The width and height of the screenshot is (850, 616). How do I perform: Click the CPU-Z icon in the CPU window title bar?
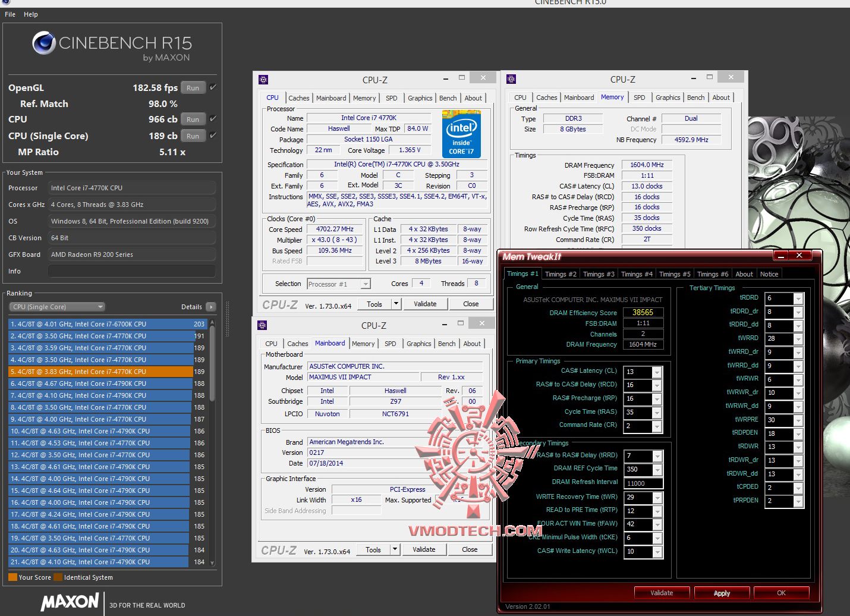[x=263, y=80]
